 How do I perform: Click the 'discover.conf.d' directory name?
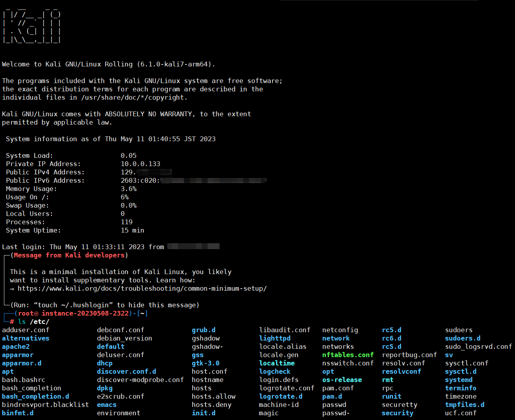(x=127, y=371)
